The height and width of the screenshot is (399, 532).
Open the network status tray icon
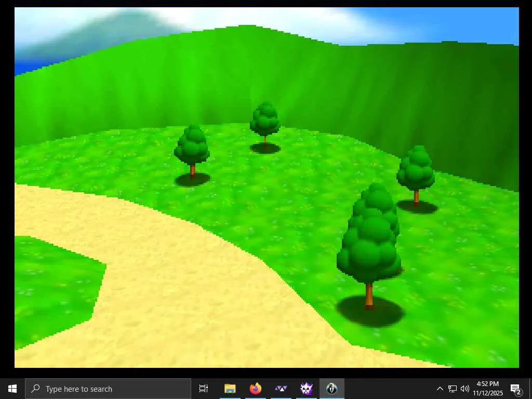click(453, 389)
